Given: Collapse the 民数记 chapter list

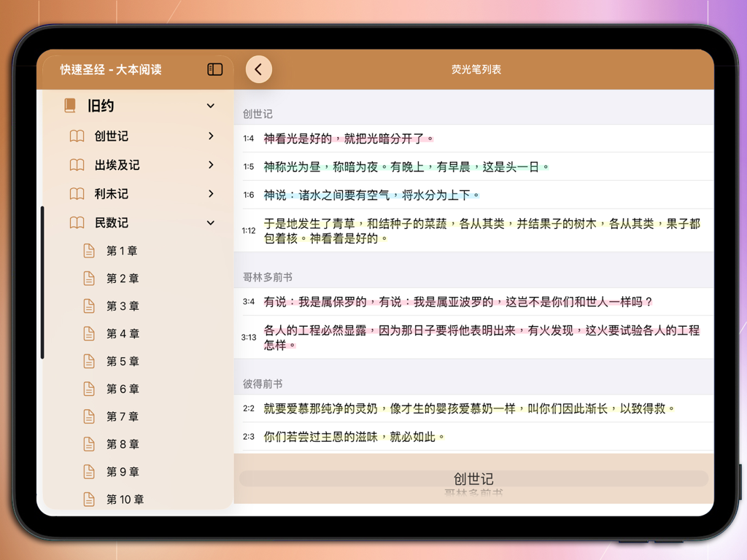Looking at the screenshot, I should (x=211, y=222).
